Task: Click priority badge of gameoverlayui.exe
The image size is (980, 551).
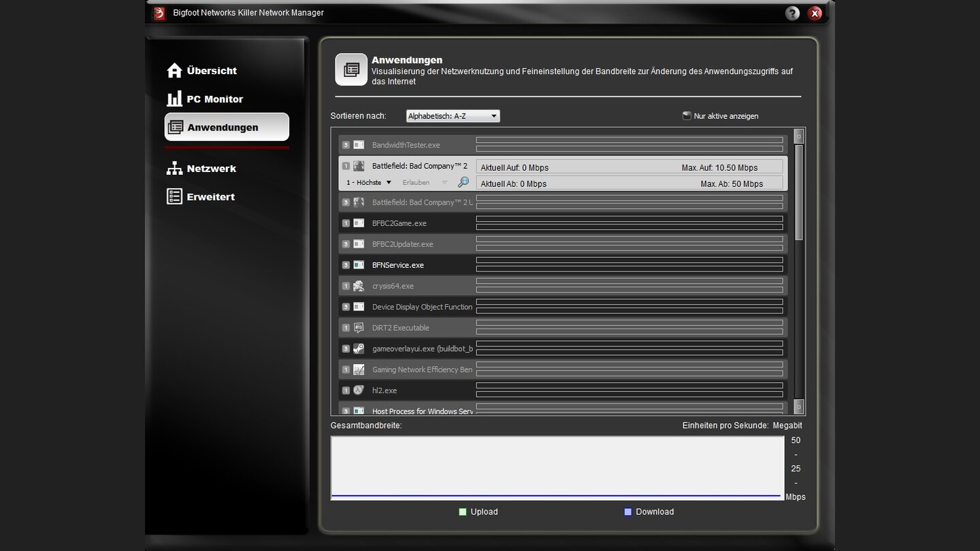Action: tap(346, 349)
